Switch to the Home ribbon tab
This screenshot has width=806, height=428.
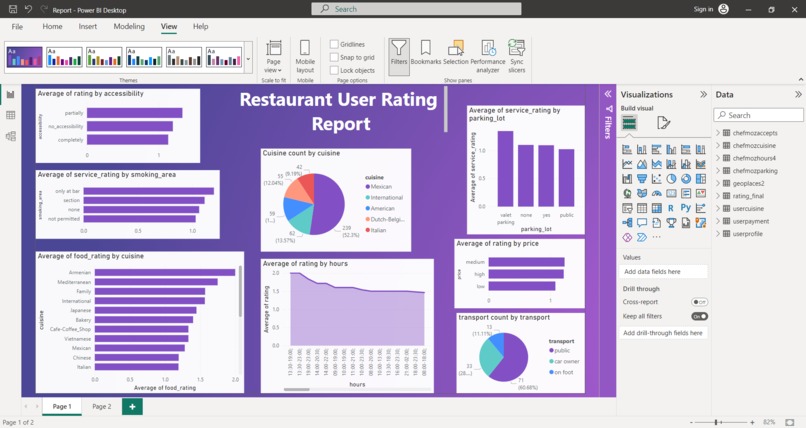[x=52, y=26]
